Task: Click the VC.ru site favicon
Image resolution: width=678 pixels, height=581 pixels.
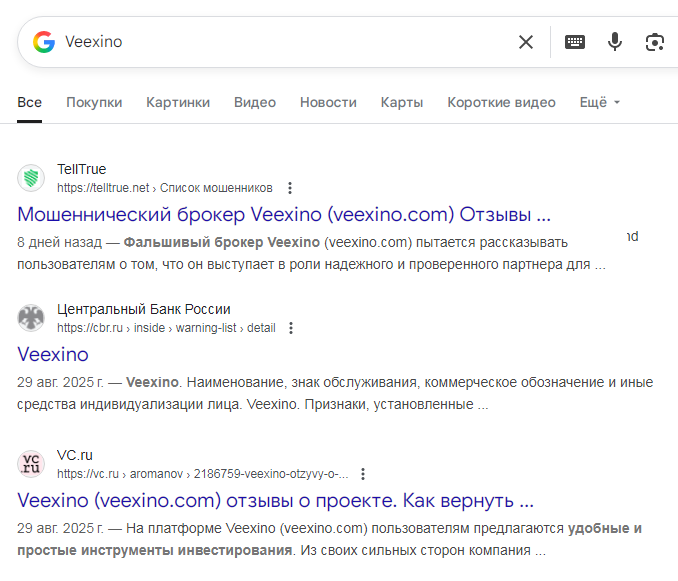Action: pyautogui.click(x=31, y=464)
